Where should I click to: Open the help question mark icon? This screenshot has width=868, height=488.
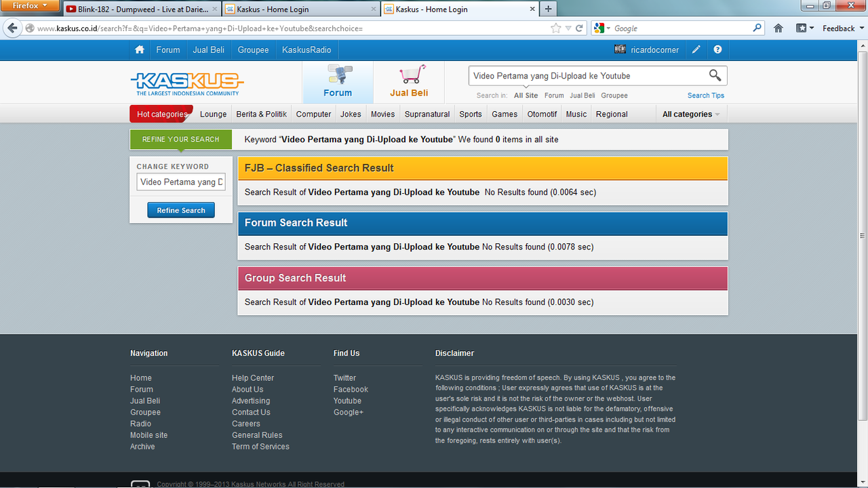pyautogui.click(x=717, y=49)
